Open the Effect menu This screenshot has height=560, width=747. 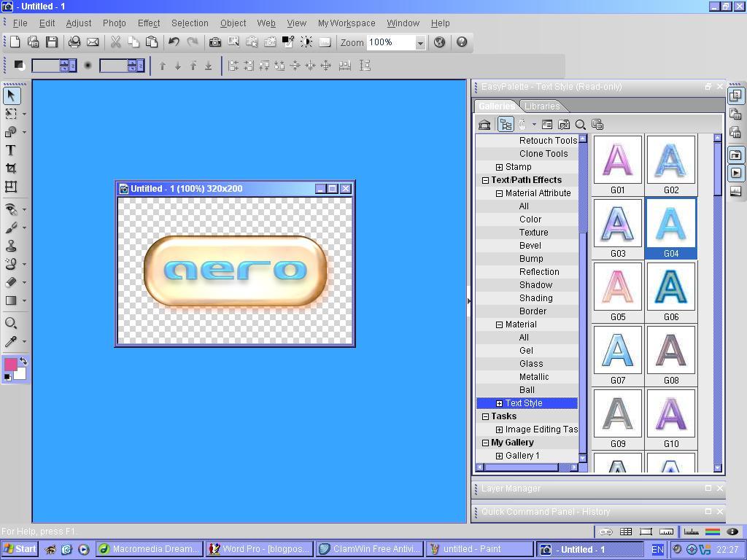click(148, 23)
